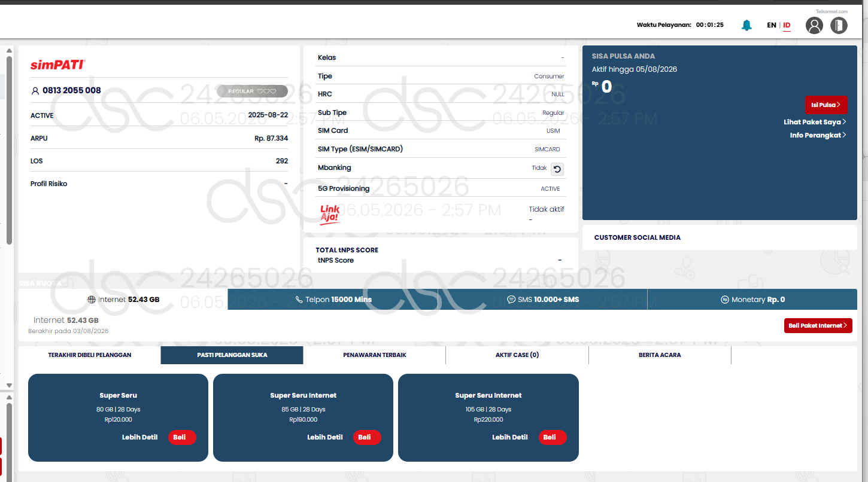Expand Customer Social Media section
Viewport: 868px width, 482px height.
pos(720,237)
